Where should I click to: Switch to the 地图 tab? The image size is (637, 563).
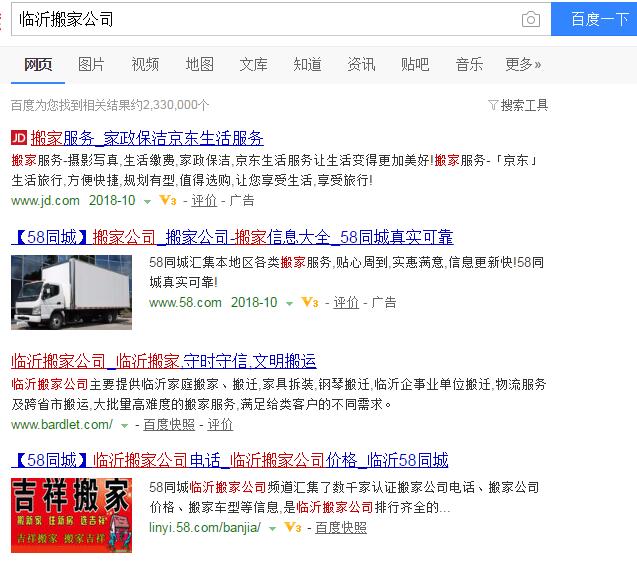[x=199, y=64]
